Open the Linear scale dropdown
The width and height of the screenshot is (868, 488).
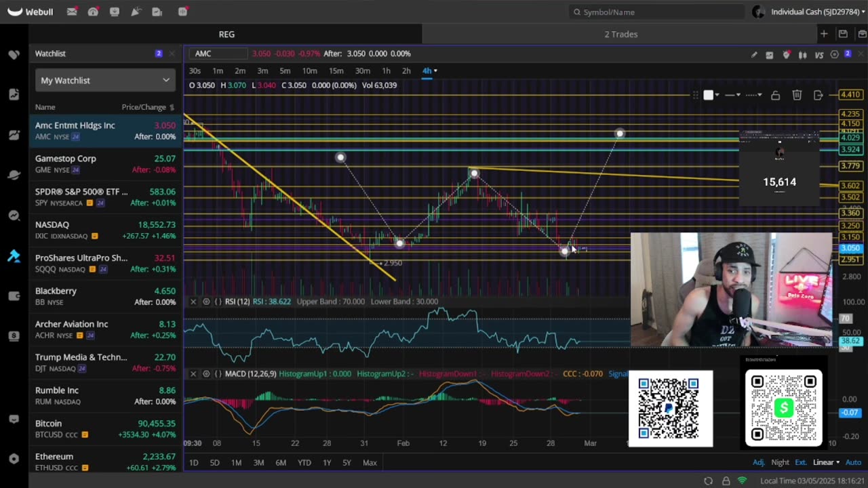click(826, 462)
